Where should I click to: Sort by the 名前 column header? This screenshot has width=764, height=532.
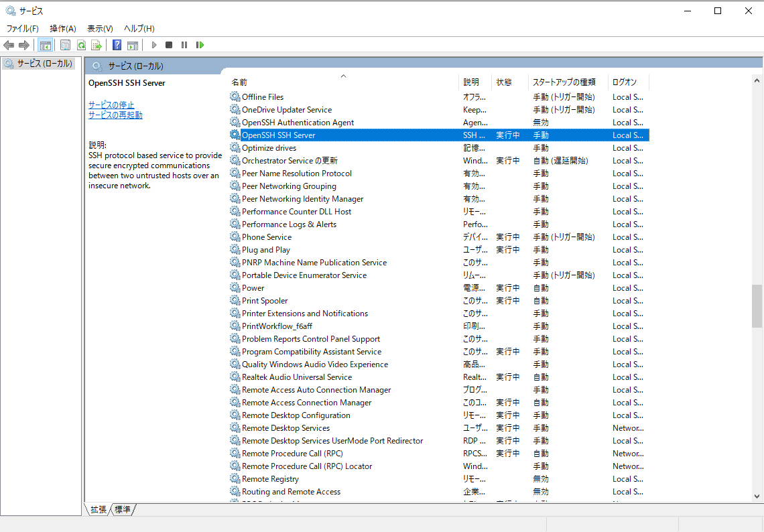[344, 82]
